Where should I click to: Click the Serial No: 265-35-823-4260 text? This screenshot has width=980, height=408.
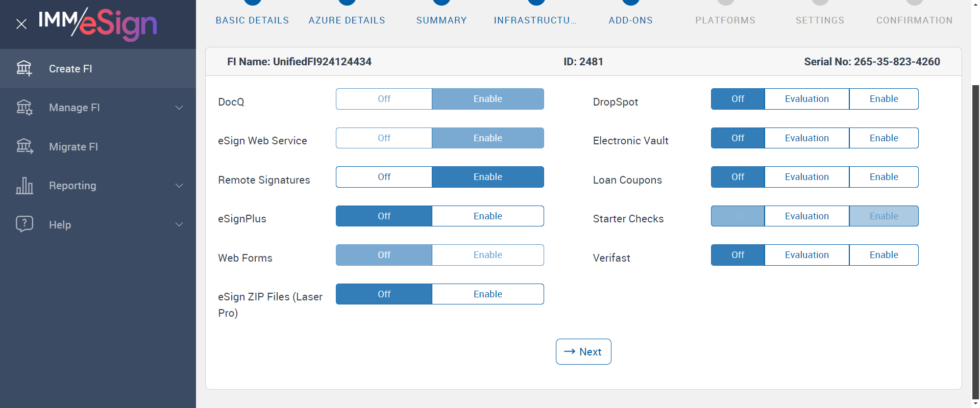click(x=872, y=62)
